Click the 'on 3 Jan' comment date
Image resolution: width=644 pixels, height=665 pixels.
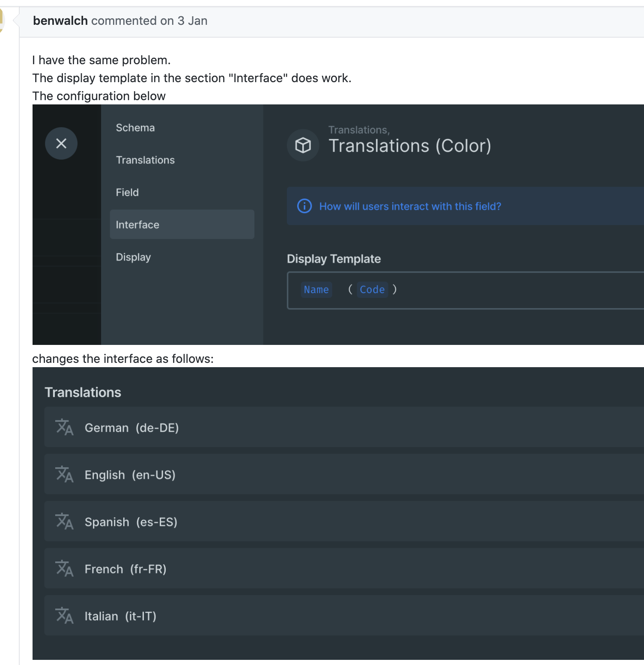184,21
